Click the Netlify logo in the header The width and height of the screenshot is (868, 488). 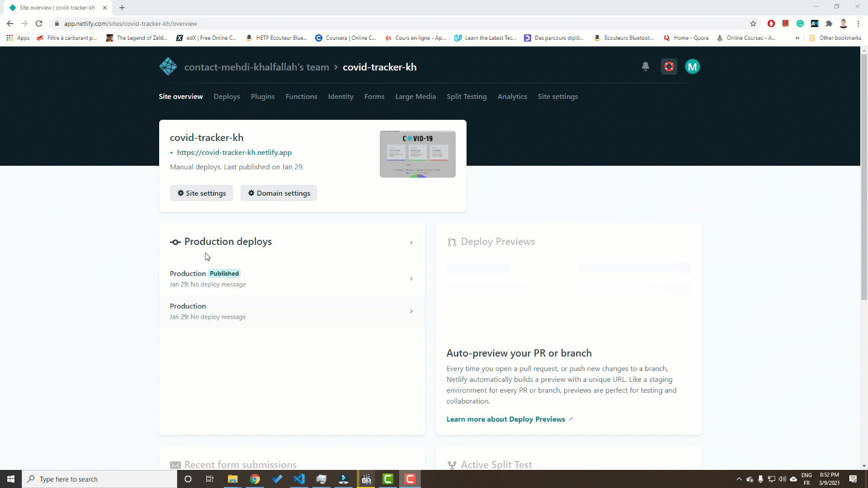point(168,67)
